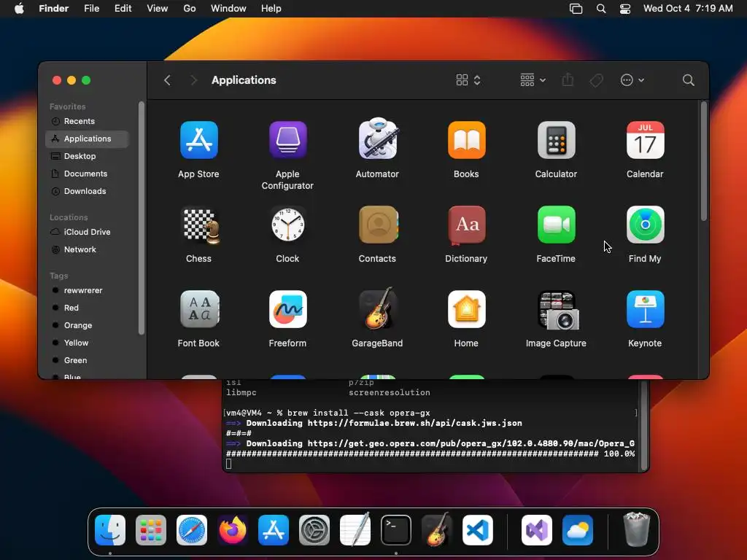747x560 pixels.
Task: Click the Finder search magnifier icon
Action: pyautogui.click(x=688, y=80)
